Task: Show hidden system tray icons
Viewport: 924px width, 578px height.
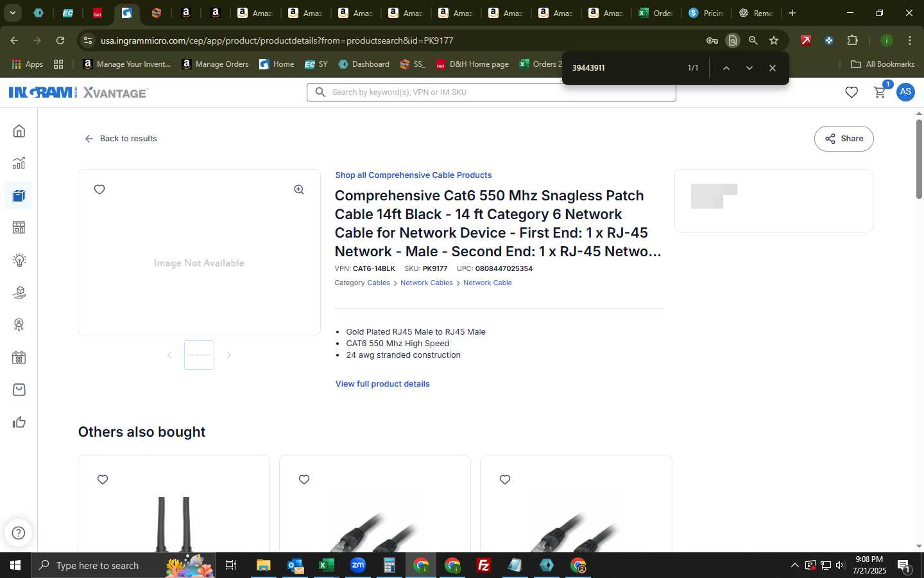Action: [x=794, y=565]
